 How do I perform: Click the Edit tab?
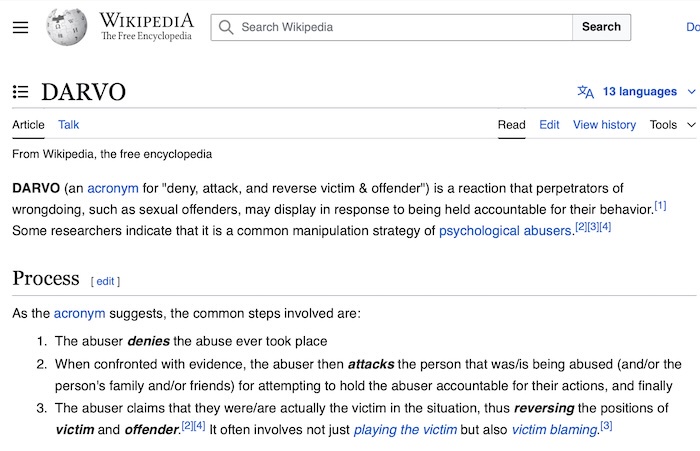point(549,125)
